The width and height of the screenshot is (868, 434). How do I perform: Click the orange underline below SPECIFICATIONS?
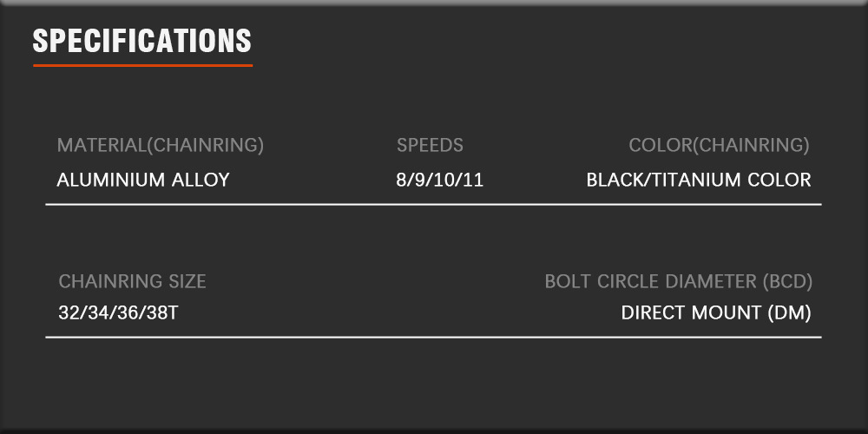[142, 65]
